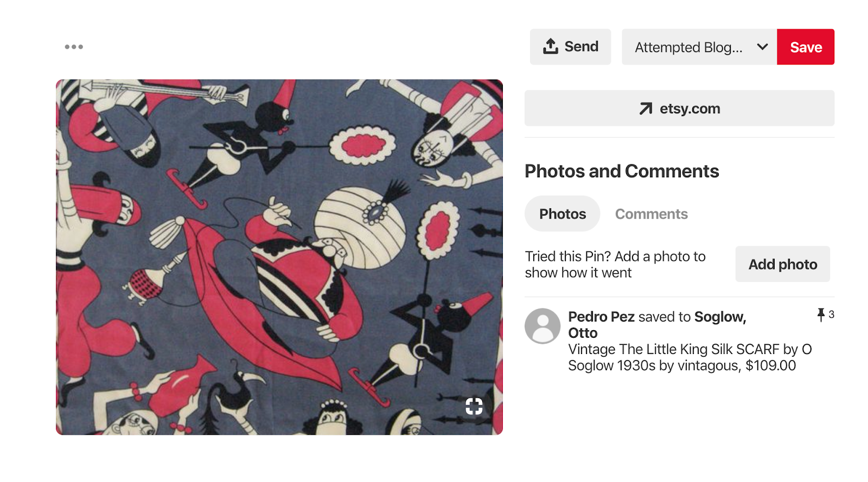Open Pedro Pez's profile name link
Screen dimensions: 868x482
click(x=601, y=317)
